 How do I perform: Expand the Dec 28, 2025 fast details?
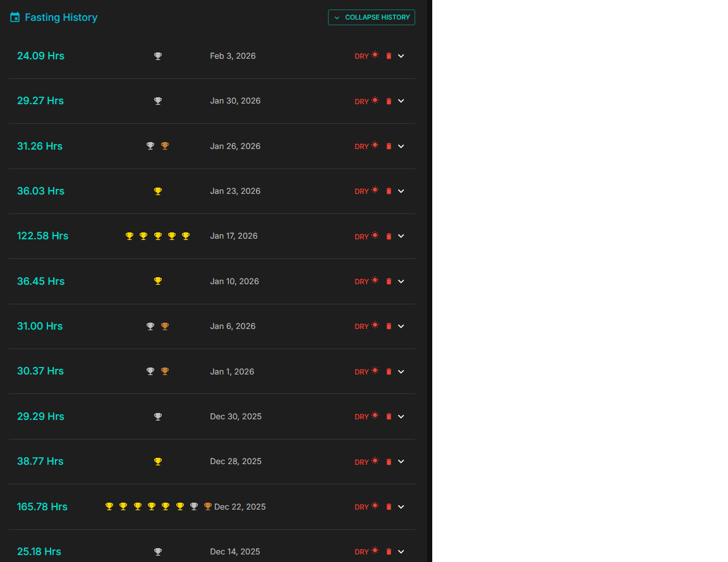(x=401, y=462)
